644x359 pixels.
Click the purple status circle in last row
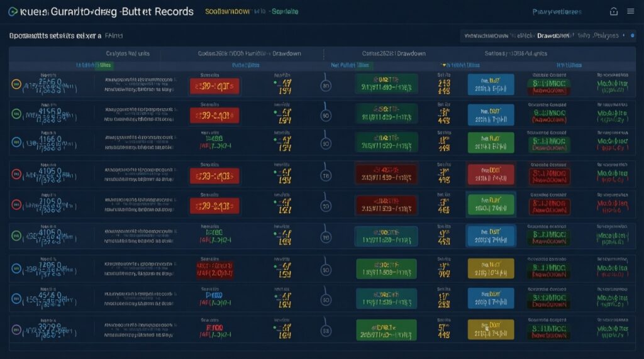[16, 329]
